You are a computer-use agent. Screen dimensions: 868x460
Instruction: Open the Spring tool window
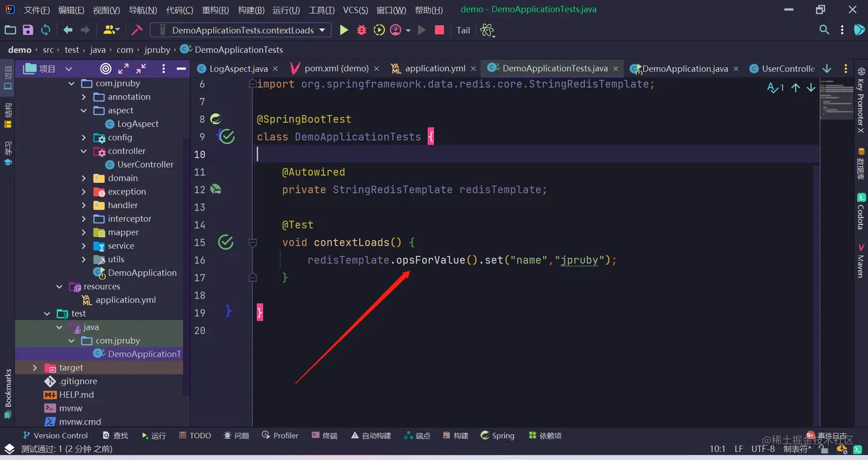point(497,436)
